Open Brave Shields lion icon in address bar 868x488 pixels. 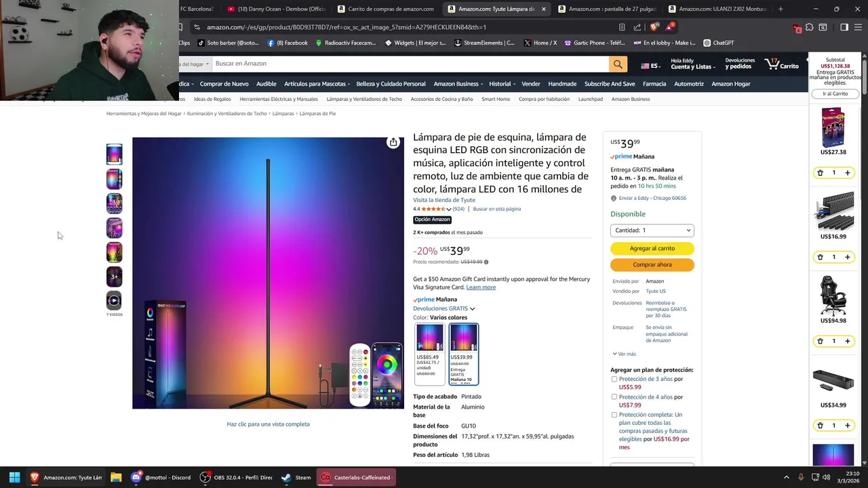point(654,27)
